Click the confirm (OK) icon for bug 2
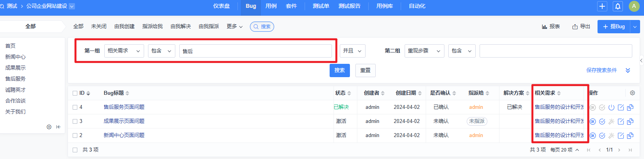Viewport: 644px width, 159px height. (592, 136)
